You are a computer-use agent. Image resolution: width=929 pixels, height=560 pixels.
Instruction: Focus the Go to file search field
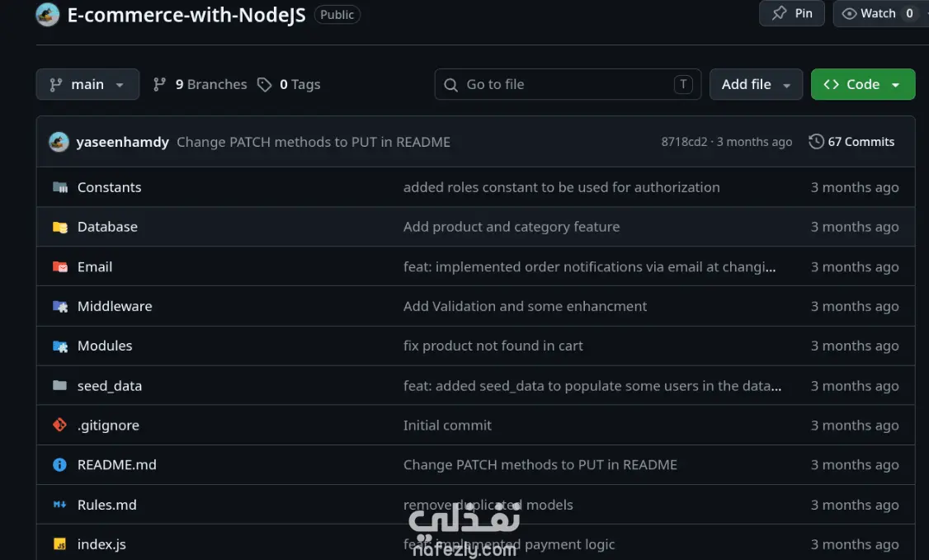pyautogui.click(x=568, y=84)
